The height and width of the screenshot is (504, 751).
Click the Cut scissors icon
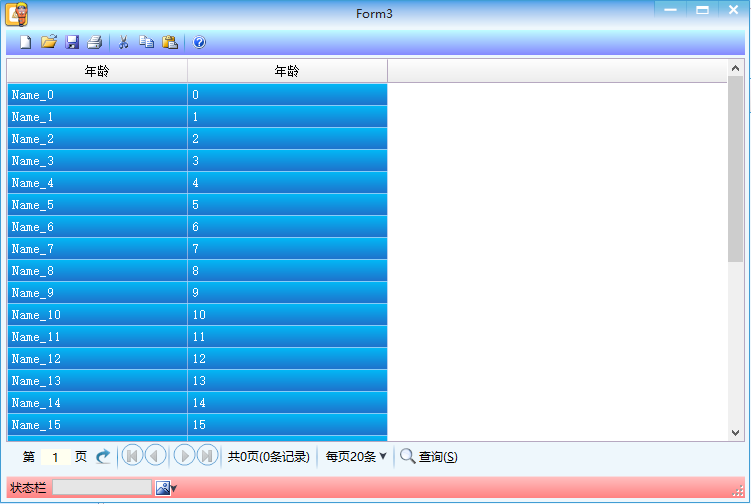123,42
